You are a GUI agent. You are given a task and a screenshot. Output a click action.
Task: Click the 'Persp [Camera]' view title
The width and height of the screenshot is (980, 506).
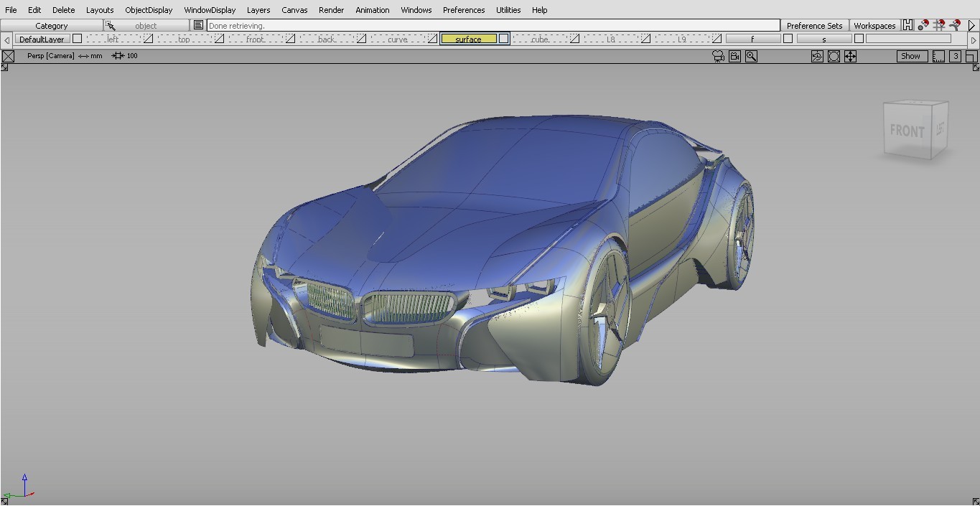point(50,55)
